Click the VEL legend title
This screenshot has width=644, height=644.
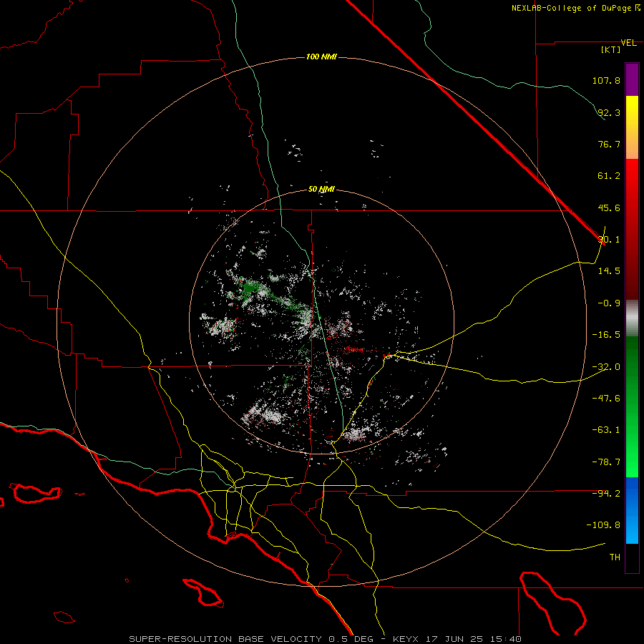coord(628,43)
